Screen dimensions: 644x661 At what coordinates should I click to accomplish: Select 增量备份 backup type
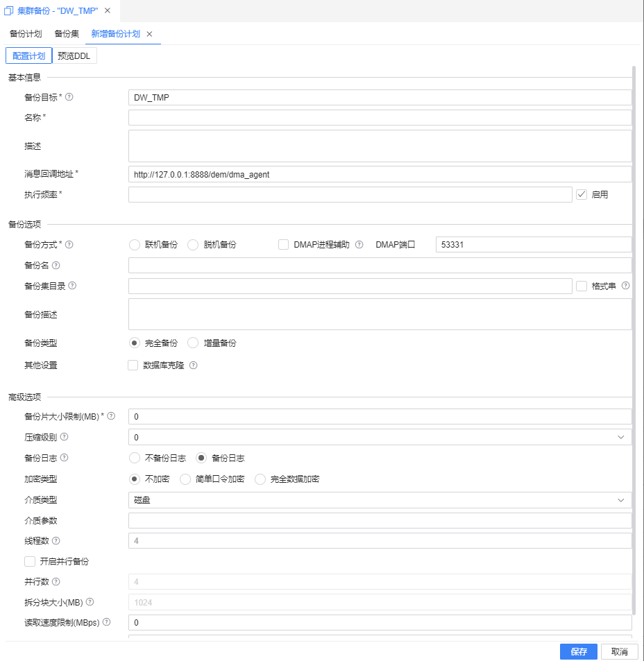pos(193,343)
